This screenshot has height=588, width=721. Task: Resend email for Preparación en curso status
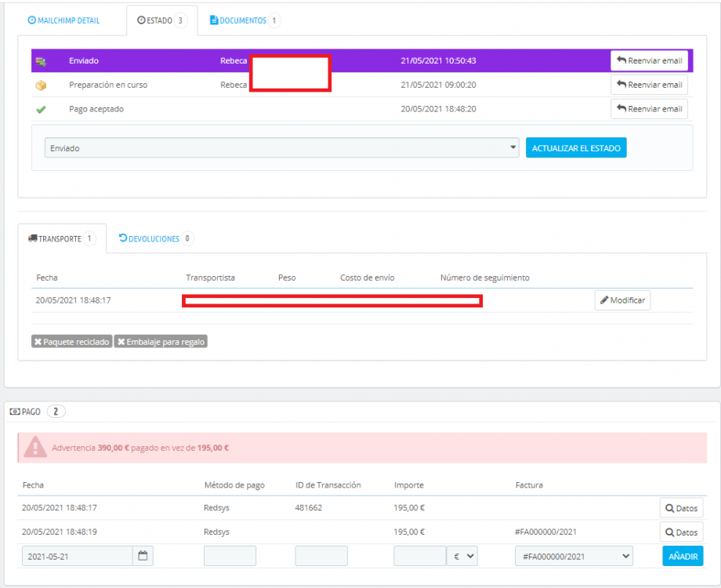pos(649,85)
